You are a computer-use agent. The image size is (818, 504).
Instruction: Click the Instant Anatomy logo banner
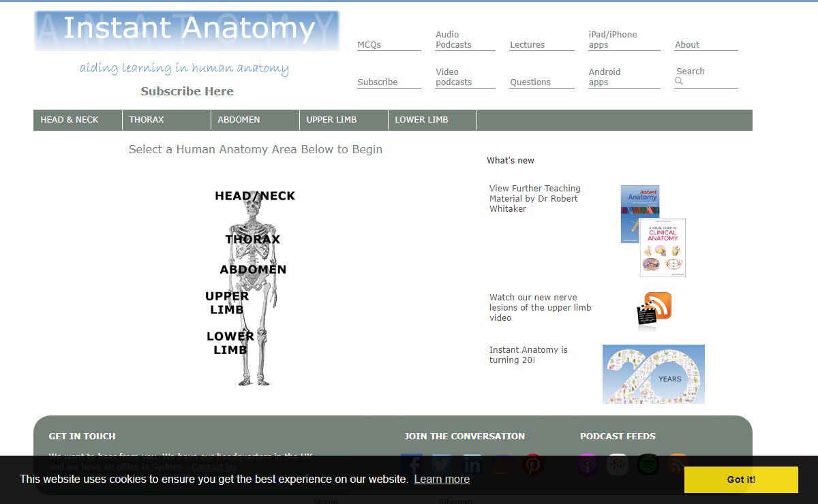[187, 31]
